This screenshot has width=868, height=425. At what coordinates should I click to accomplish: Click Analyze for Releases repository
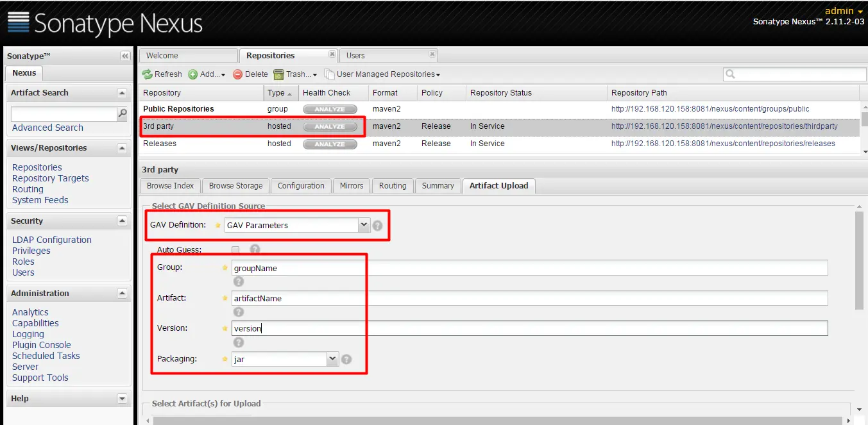(330, 144)
